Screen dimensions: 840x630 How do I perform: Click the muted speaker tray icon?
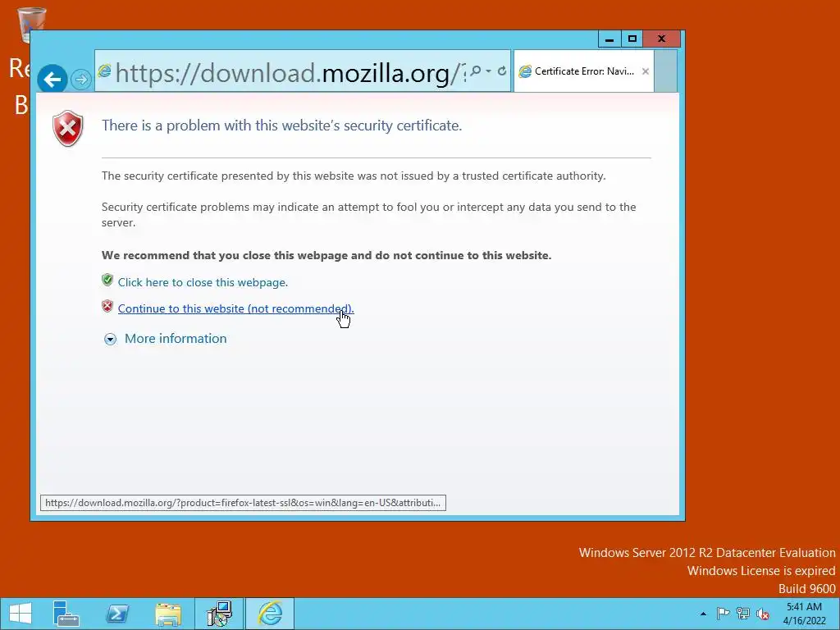(763, 614)
